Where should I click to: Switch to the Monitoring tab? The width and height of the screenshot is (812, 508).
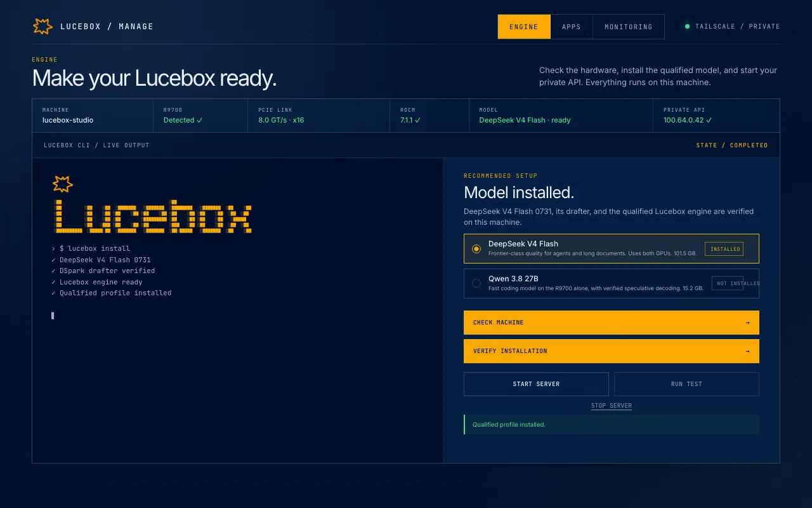click(x=629, y=27)
